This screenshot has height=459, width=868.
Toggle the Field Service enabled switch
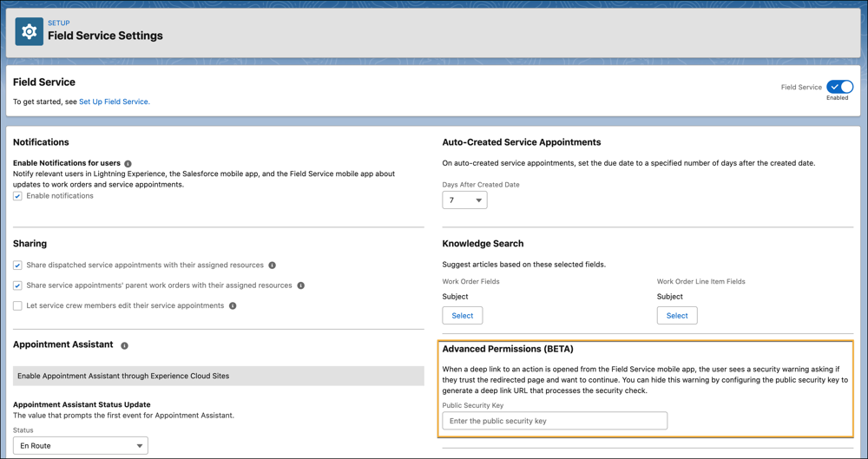click(839, 87)
